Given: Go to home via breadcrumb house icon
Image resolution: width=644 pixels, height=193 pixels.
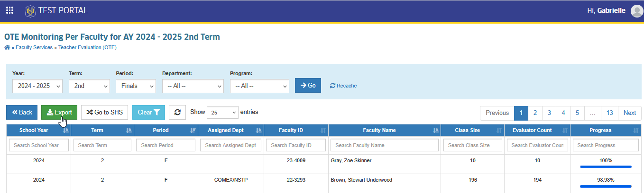Looking at the screenshot, I should 7,47.
